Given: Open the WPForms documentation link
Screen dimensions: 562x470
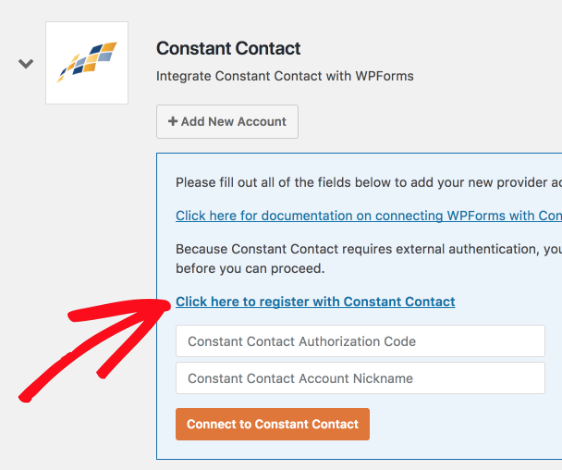Looking at the screenshot, I should pos(369,215).
